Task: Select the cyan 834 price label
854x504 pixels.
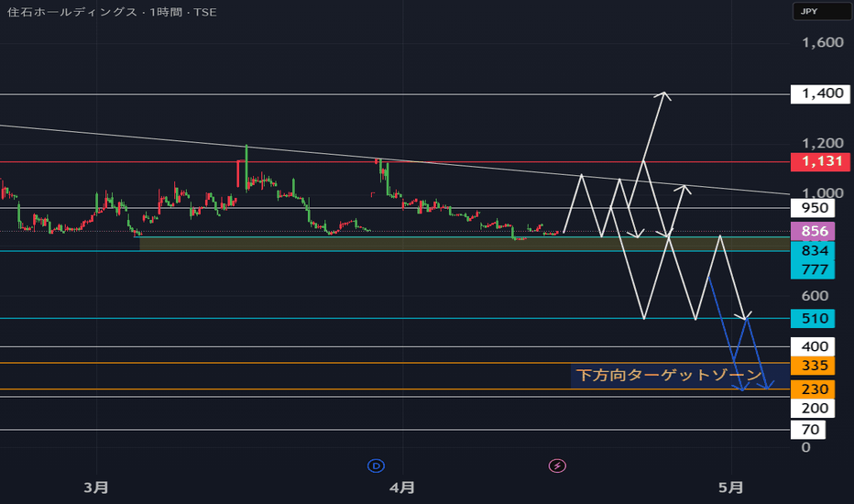Action: tap(813, 251)
